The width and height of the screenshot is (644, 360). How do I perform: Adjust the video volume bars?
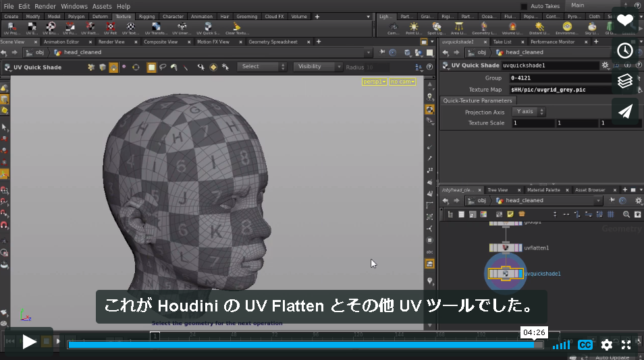561,344
